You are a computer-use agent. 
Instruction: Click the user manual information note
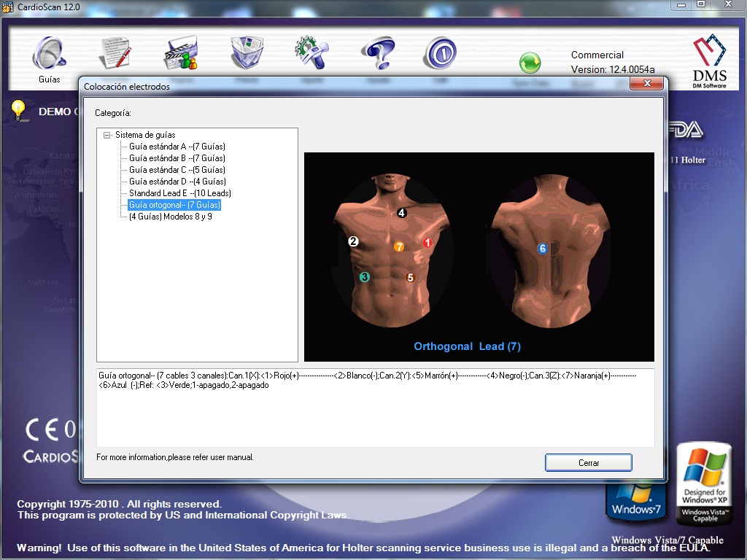point(175,457)
